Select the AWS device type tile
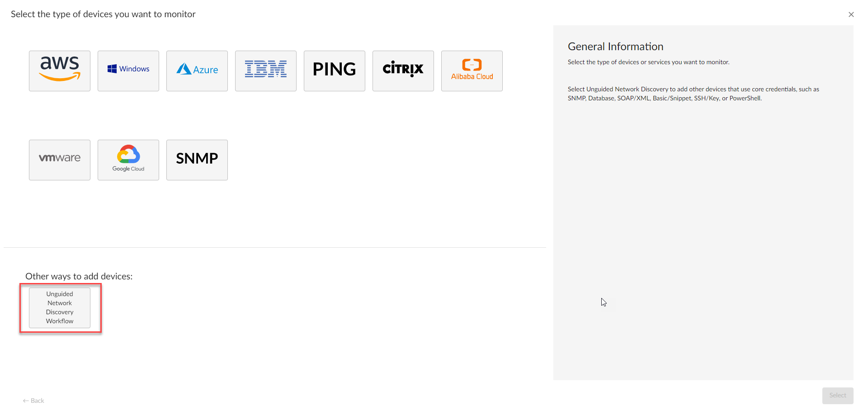This screenshot has width=868, height=420. (x=60, y=71)
